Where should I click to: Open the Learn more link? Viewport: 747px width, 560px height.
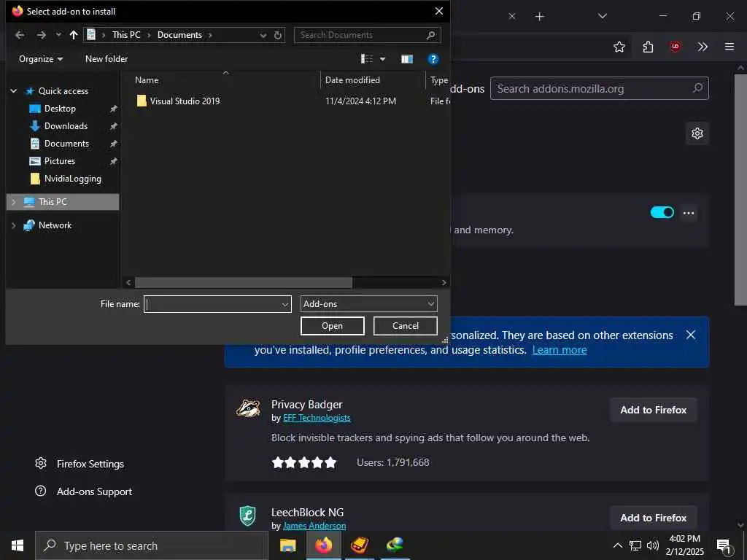560,350
